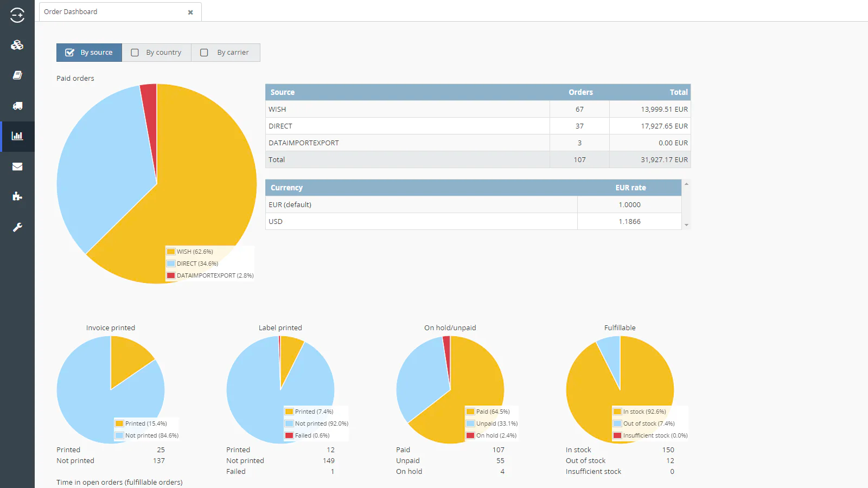Click the In stock count value 150
Screen dimensions: 868x488
tap(668, 450)
